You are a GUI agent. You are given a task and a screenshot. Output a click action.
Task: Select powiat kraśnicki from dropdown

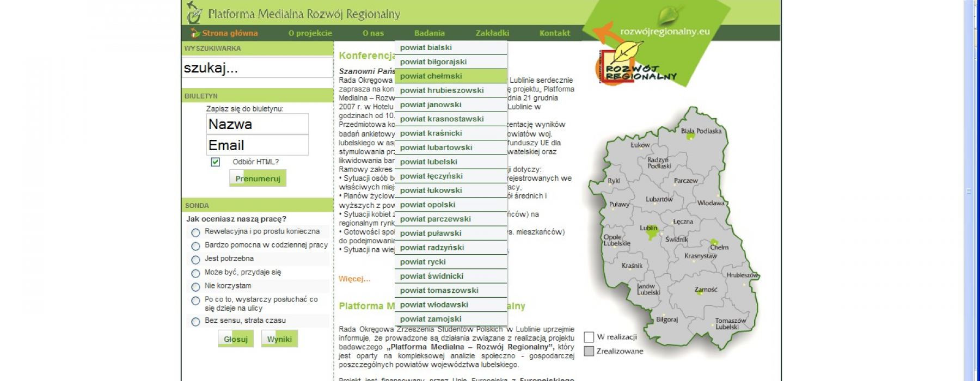point(451,133)
